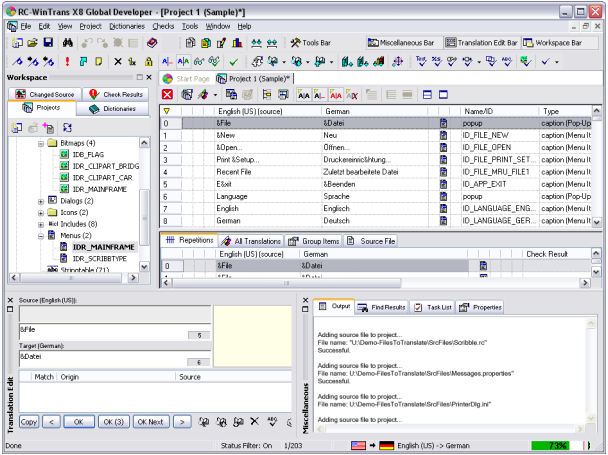
Task: Click split horizontal view icon above grid
Action: (x=427, y=94)
